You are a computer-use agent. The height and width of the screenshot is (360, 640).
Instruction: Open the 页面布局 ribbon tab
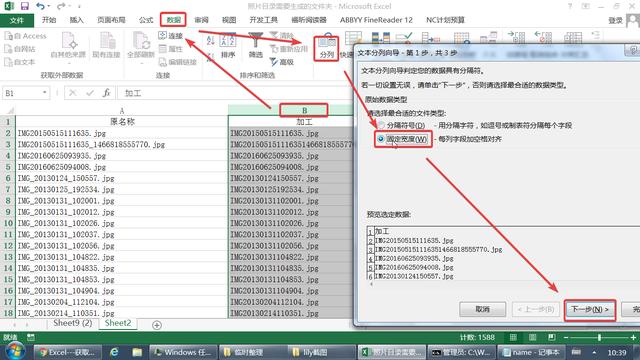(x=111, y=20)
